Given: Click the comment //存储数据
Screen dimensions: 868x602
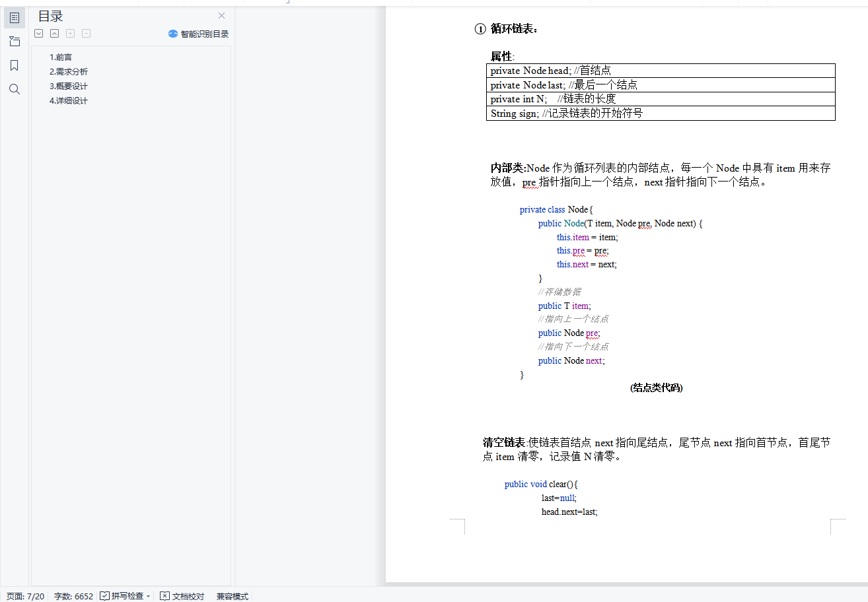Looking at the screenshot, I should tap(560, 292).
